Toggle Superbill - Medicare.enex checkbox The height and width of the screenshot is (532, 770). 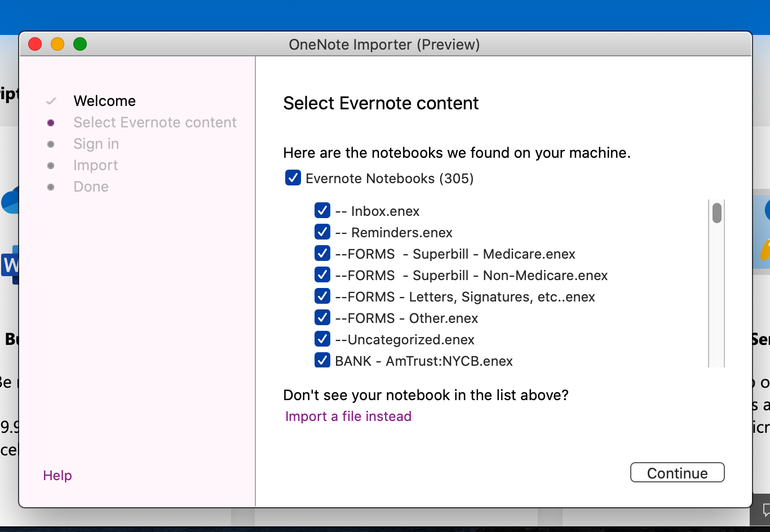[x=322, y=253]
